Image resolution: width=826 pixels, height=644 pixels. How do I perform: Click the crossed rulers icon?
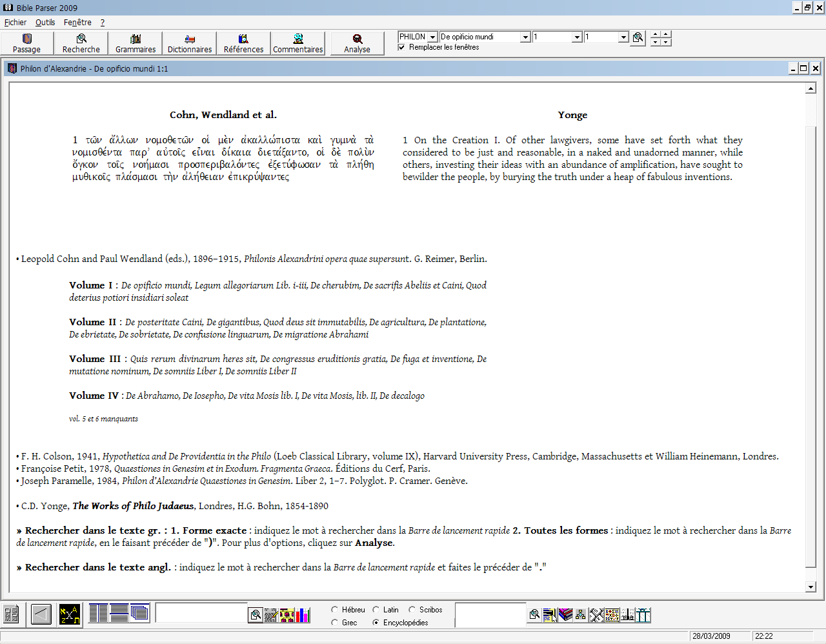tap(596, 615)
